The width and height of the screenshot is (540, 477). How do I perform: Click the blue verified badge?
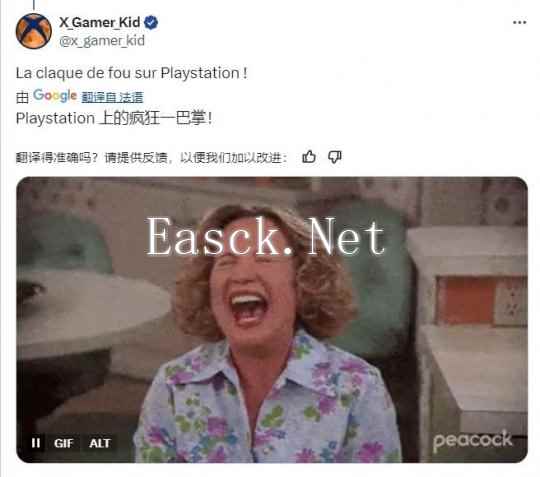[x=151, y=23]
